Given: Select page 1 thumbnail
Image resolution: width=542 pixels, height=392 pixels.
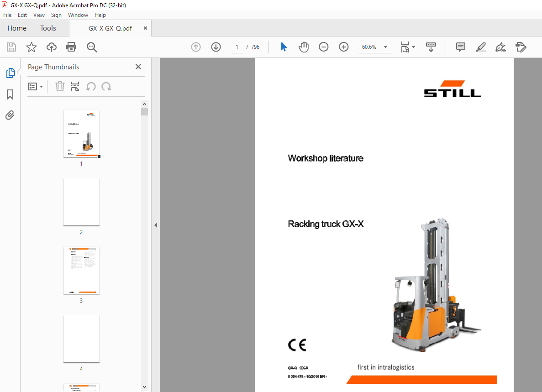Looking at the screenshot, I should (82, 134).
